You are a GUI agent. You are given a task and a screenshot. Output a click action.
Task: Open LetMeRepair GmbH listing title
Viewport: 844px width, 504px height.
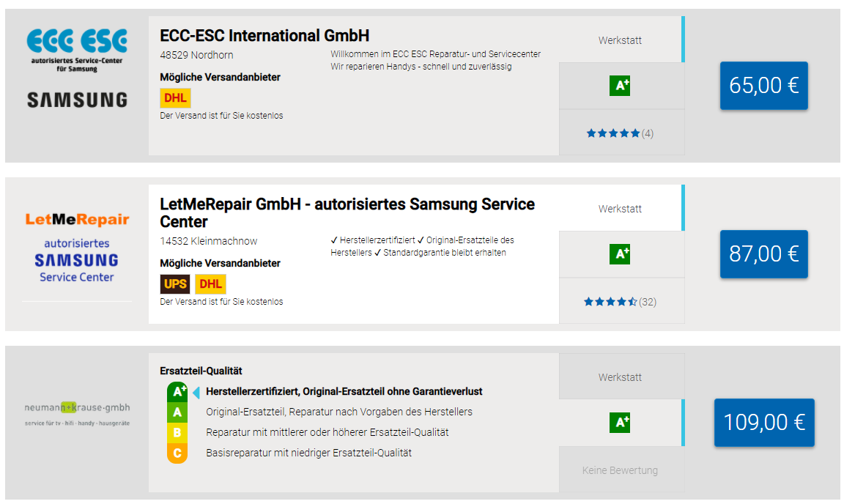347,212
